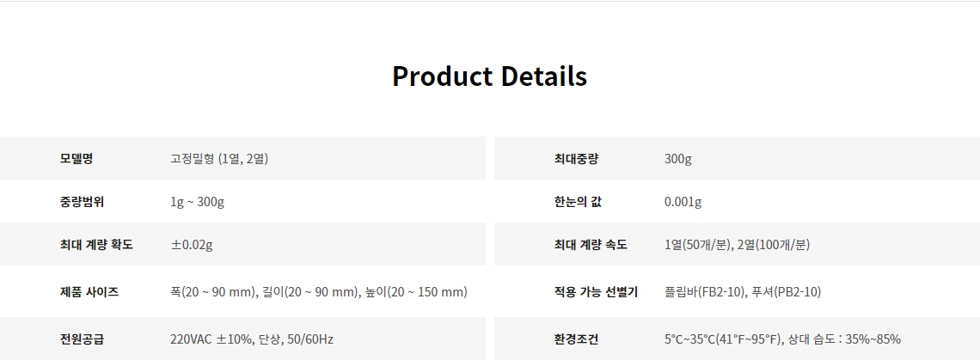980x360 pixels.
Task: Click the product size dimensions text
Action: click(x=319, y=292)
